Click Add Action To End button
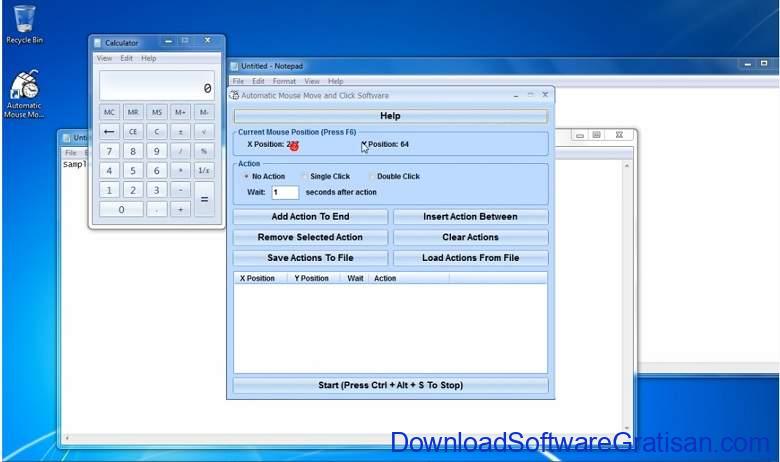This screenshot has height=462, width=780. coord(310,217)
